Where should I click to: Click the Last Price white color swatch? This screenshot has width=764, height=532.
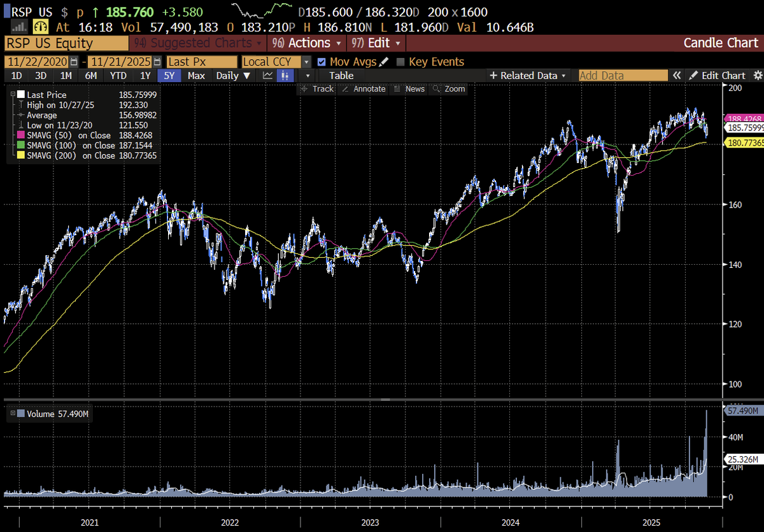point(21,95)
